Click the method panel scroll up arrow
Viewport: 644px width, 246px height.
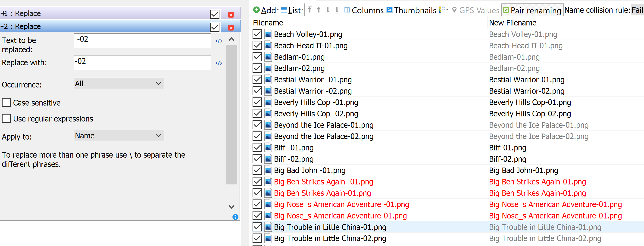231,39
